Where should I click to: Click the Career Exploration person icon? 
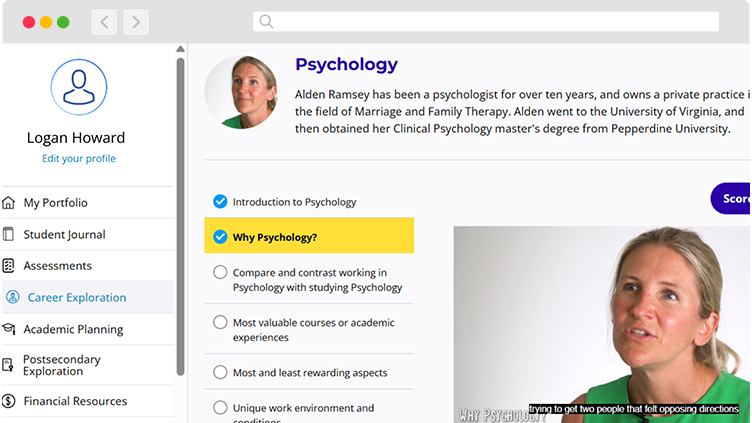click(x=13, y=297)
